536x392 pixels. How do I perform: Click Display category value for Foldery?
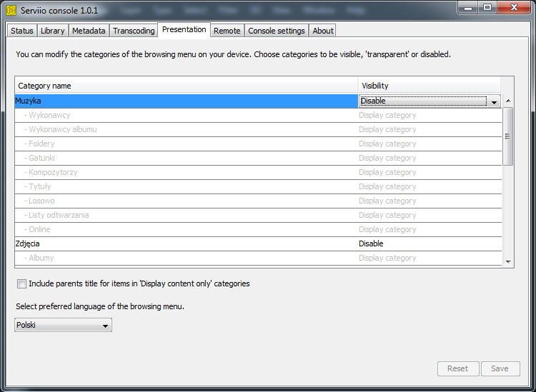click(387, 144)
